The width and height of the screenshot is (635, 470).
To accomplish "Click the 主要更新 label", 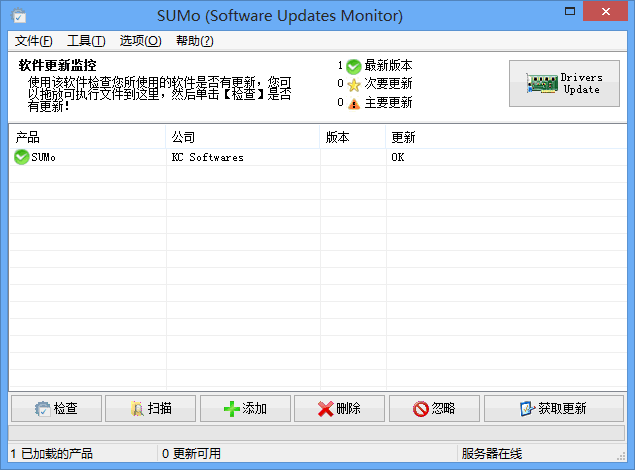I will pyautogui.click(x=388, y=102).
